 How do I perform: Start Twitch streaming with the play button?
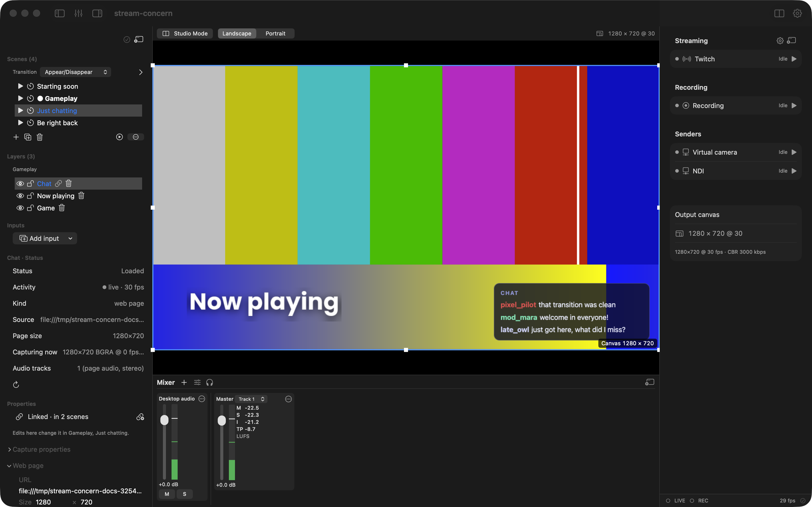click(x=794, y=59)
